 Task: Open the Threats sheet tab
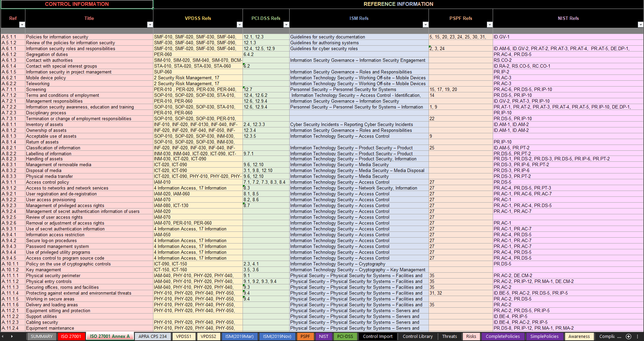pyautogui.click(x=449, y=337)
